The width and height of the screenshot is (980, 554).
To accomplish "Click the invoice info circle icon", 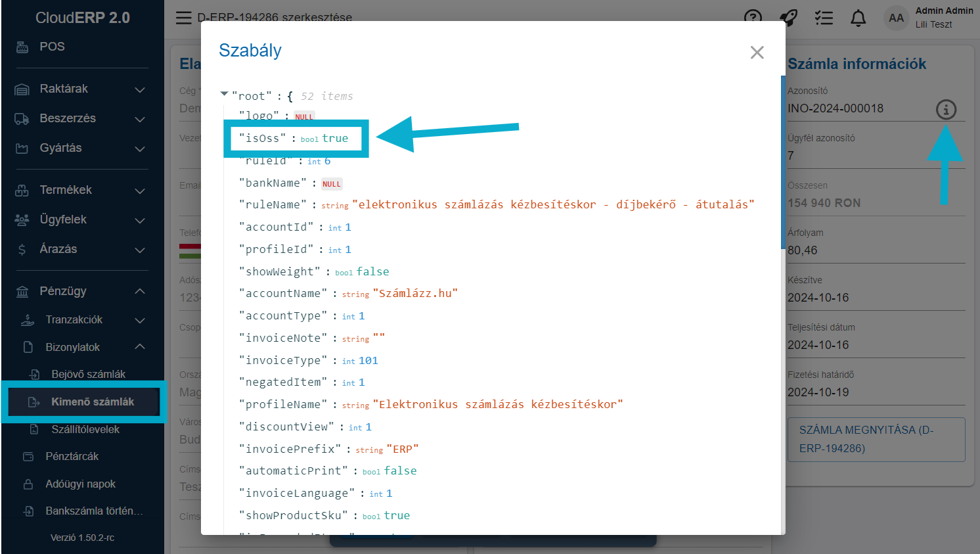I will click(946, 109).
